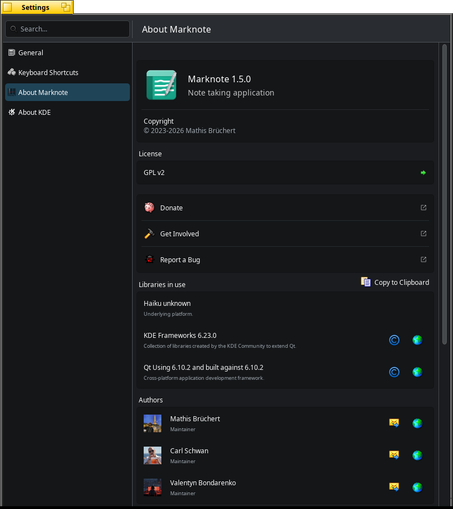Click the "© 2023-2026 Mathis Brüchert" copyright text
Screen dimensions: 453x509
[189, 131]
